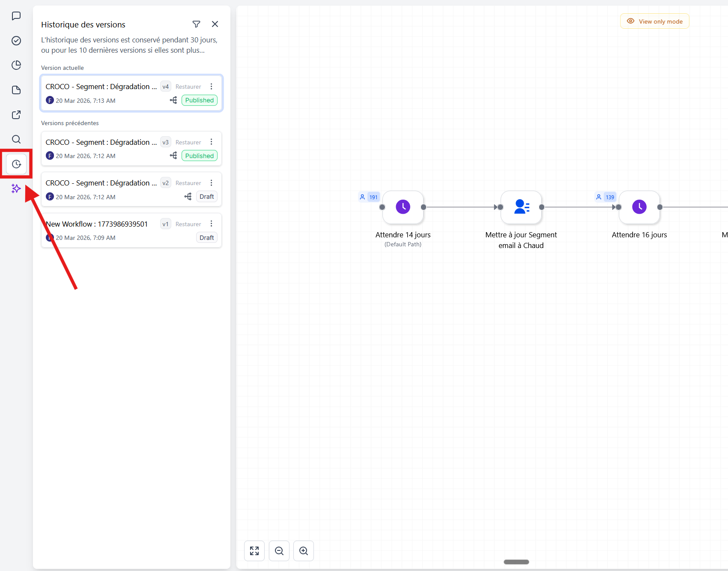Click the Published badge on v3
The image size is (728, 571).
(200, 156)
